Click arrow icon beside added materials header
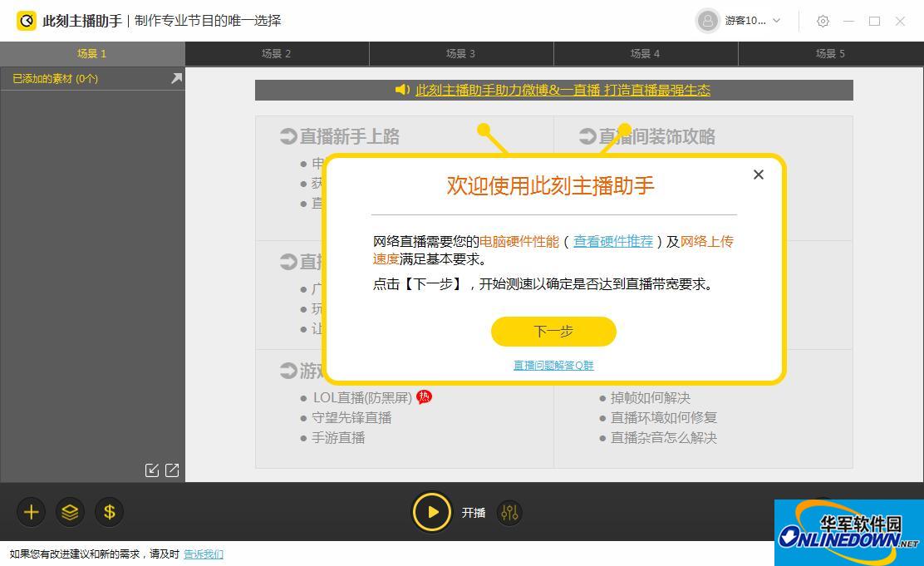The height and width of the screenshot is (566, 924). (176, 78)
